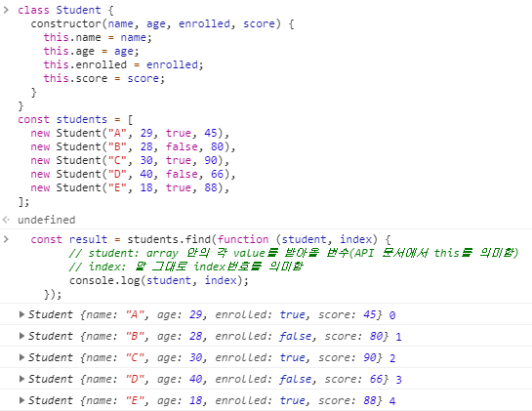Click logged index value 0

[x=392, y=315]
